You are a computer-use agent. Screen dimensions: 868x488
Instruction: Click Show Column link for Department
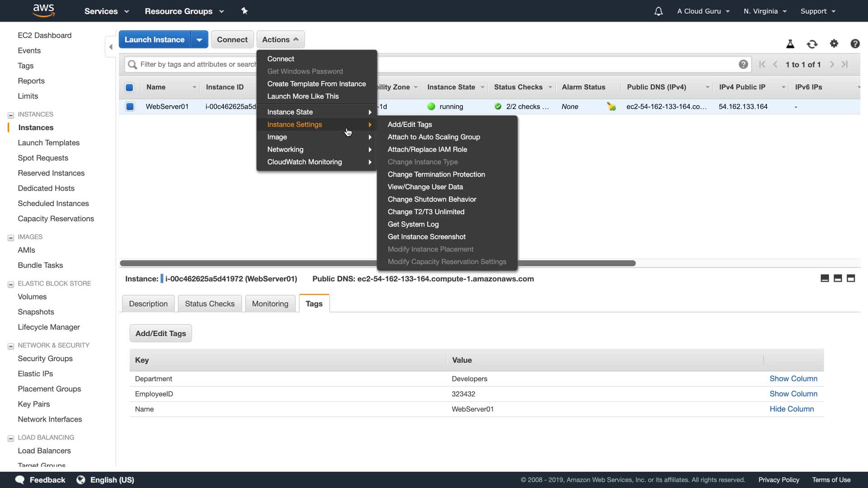[793, 379]
